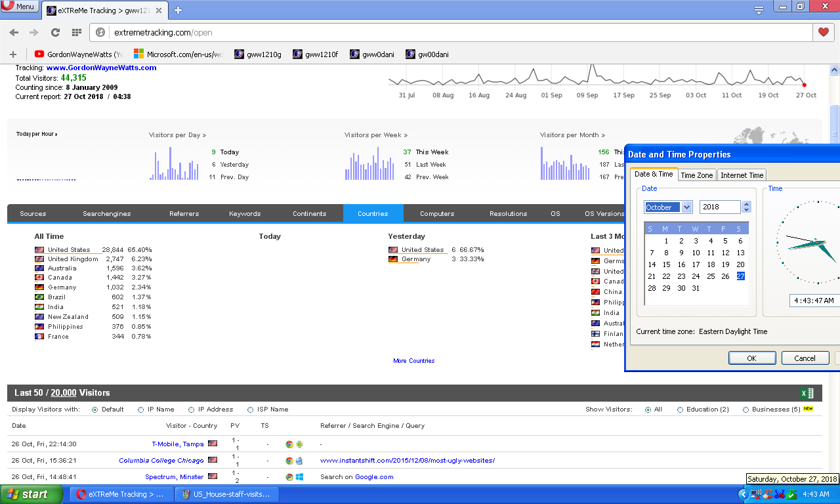Open the GordonWayneWatts YouTube bookmark
Image resolution: width=840 pixels, height=504 pixels.
pyautogui.click(x=78, y=54)
